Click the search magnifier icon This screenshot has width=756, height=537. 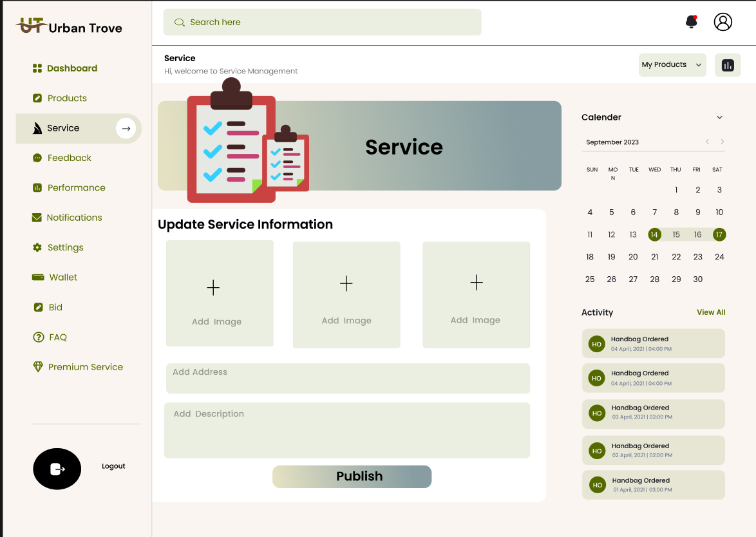(180, 23)
